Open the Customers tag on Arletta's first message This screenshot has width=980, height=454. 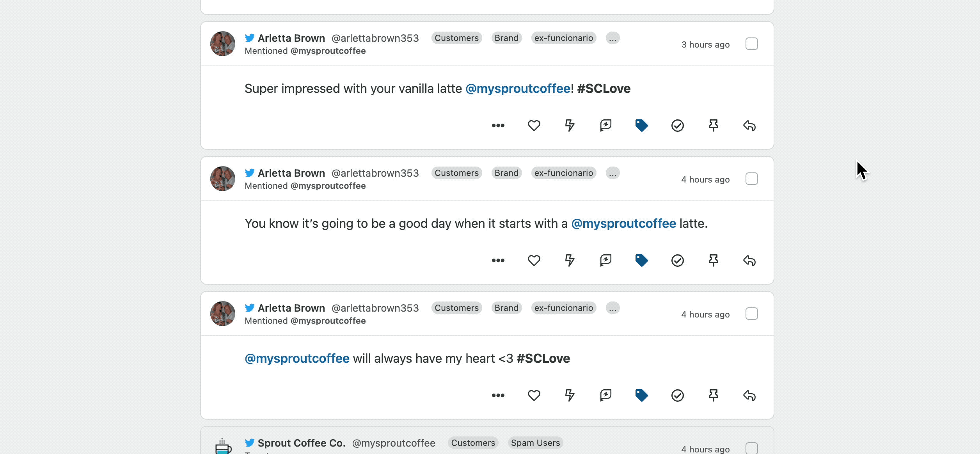[456, 38]
